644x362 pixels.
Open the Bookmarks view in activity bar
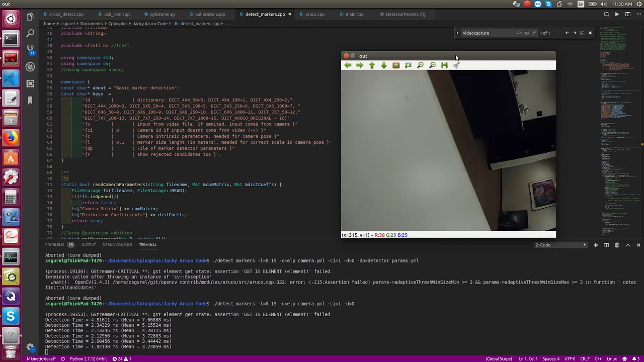[x=30, y=101]
